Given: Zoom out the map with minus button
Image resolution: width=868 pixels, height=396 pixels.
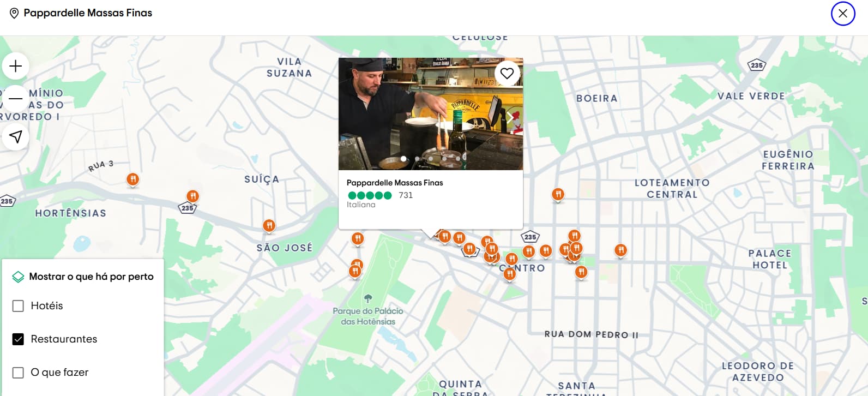Looking at the screenshot, I should [x=16, y=99].
